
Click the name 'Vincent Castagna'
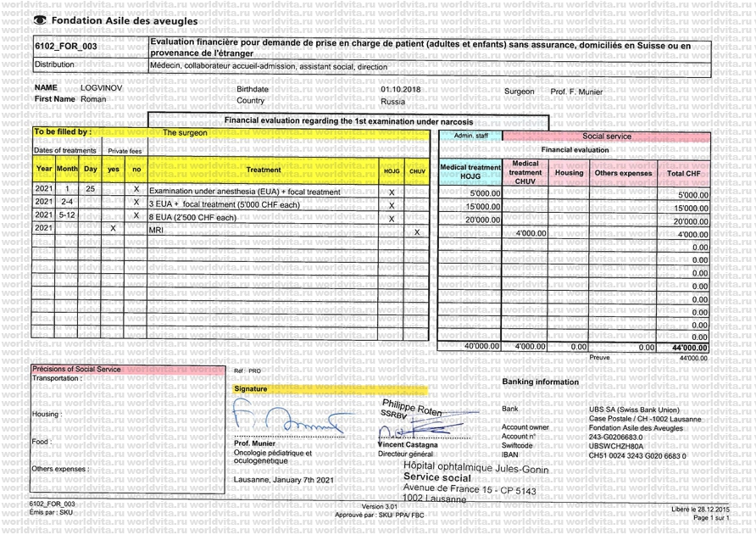click(408, 445)
